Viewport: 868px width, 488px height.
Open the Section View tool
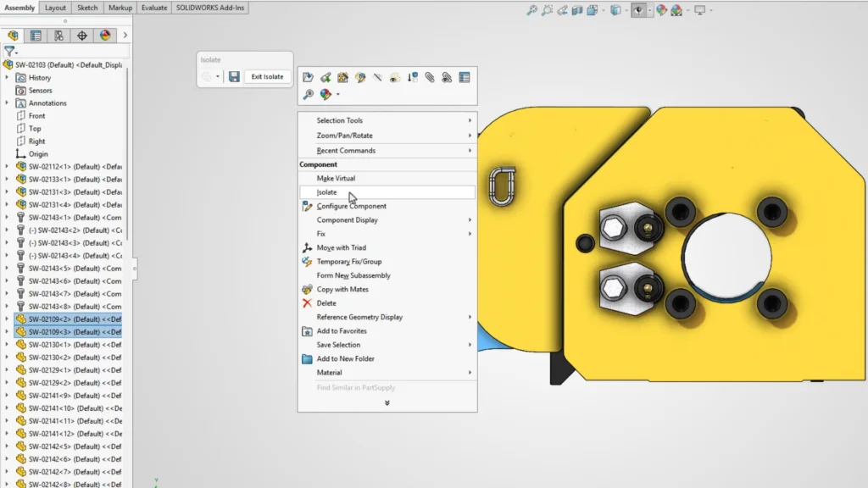tap(576, 10)
